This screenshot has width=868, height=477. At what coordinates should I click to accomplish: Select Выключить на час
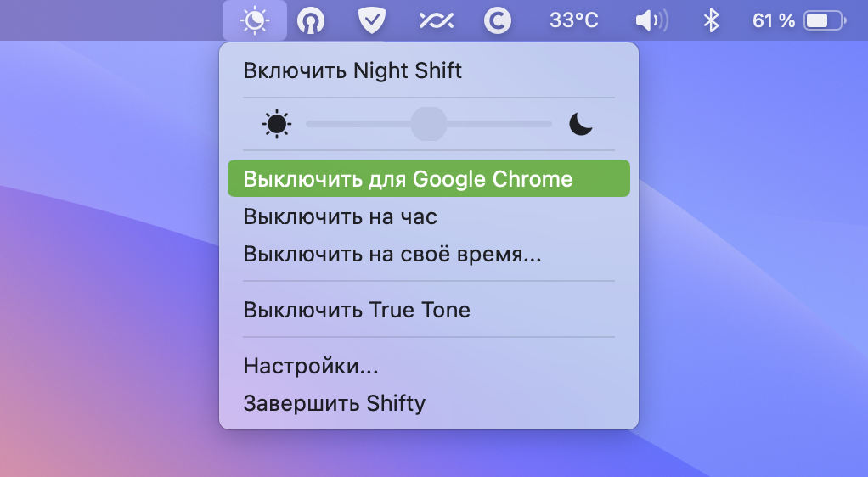429,216
